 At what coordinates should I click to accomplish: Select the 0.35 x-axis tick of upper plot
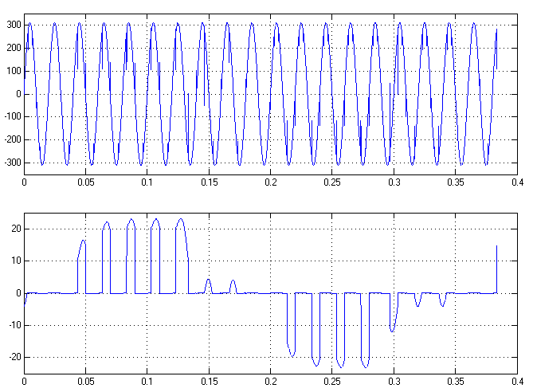(x=456, y=182)
